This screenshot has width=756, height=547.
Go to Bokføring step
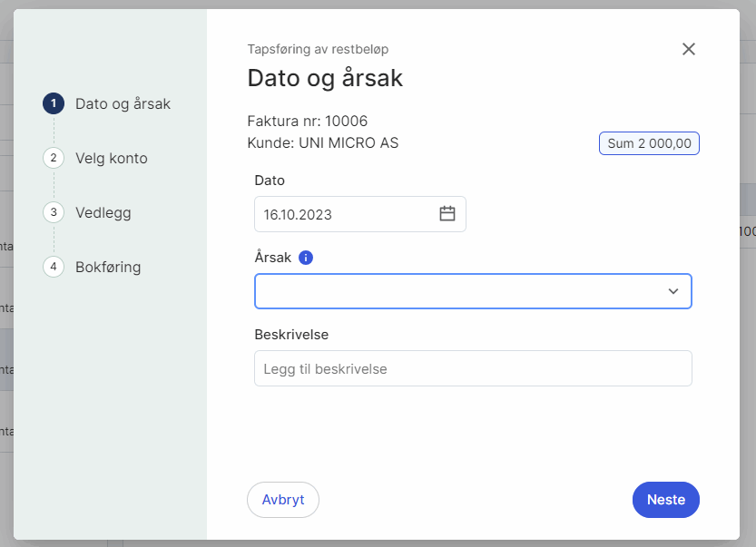[108, 268]
